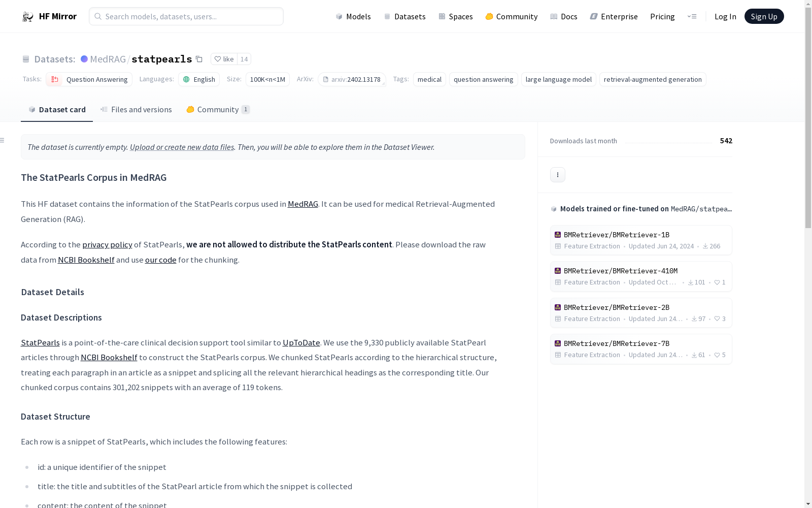
Task: Click the question answering tag
Action: (484, 79)
